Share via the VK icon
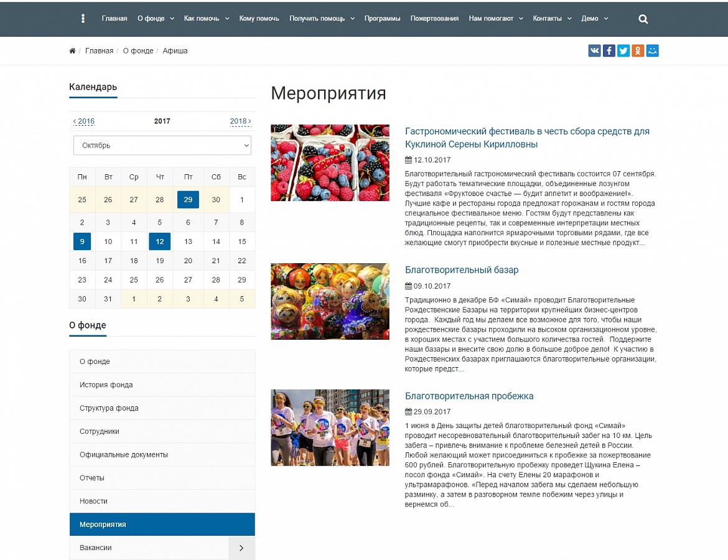 point(594,50)
